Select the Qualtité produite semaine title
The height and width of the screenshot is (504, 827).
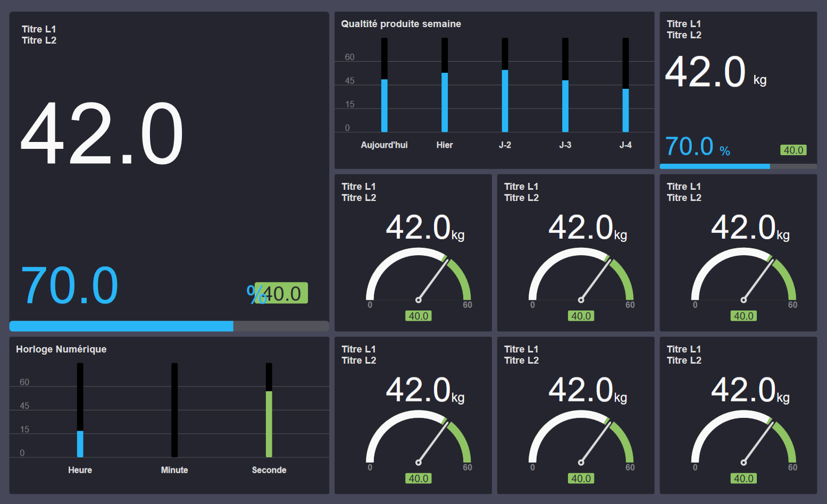coord(401,23)
